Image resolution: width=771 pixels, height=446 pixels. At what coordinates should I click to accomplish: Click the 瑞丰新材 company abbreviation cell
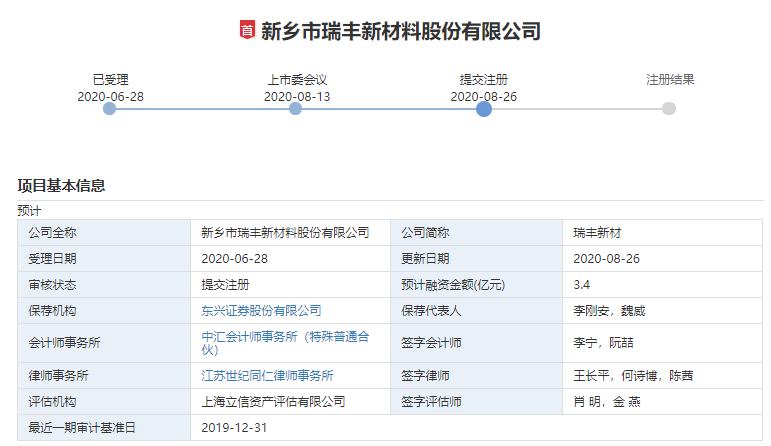[598, 233]
